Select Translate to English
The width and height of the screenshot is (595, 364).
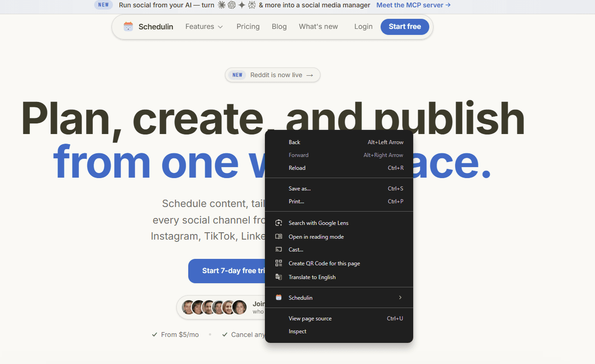(339, 277)
